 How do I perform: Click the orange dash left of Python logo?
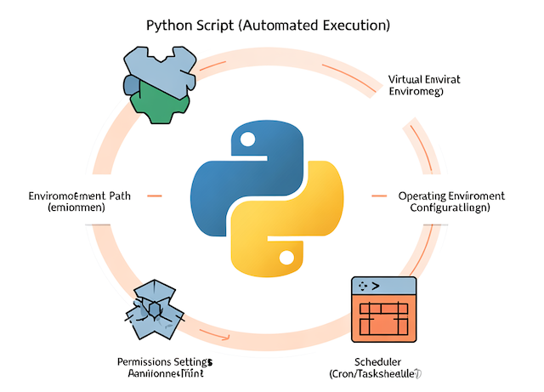click(x=155, y=196)
